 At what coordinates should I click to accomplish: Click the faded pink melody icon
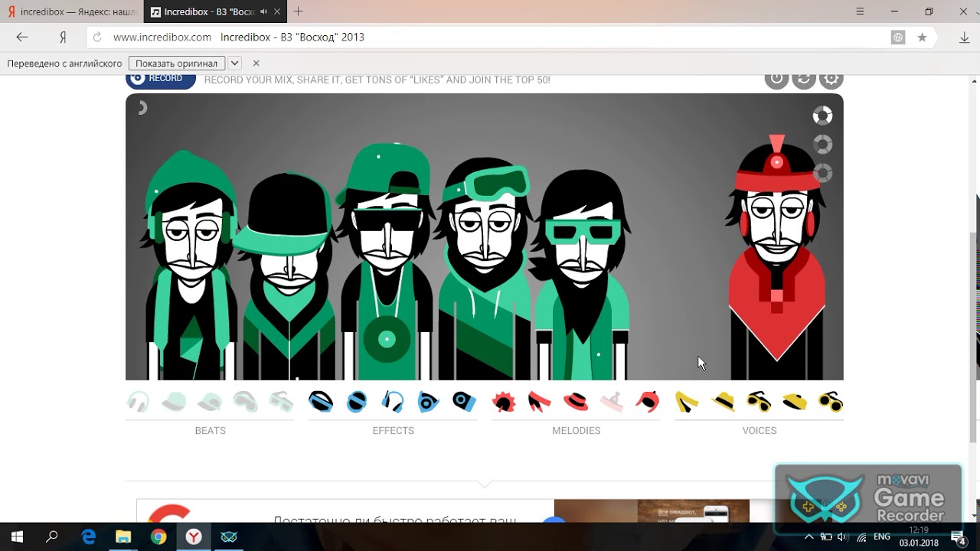point(612,401)
